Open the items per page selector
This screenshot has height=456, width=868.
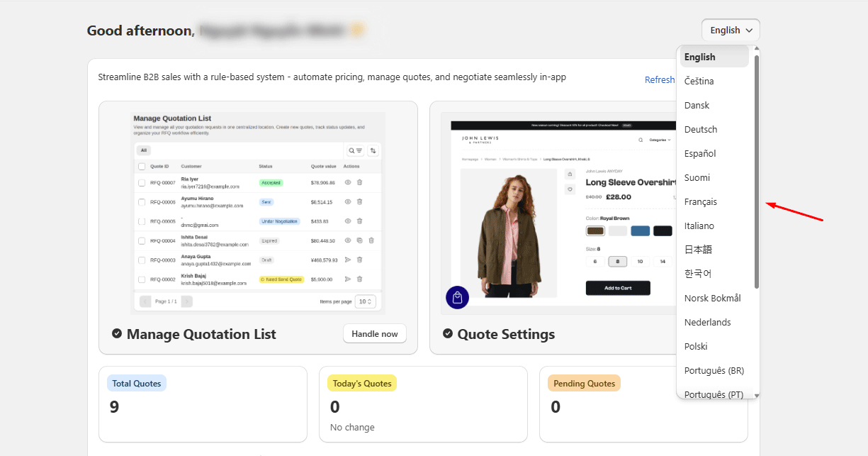tap(365, 301)
